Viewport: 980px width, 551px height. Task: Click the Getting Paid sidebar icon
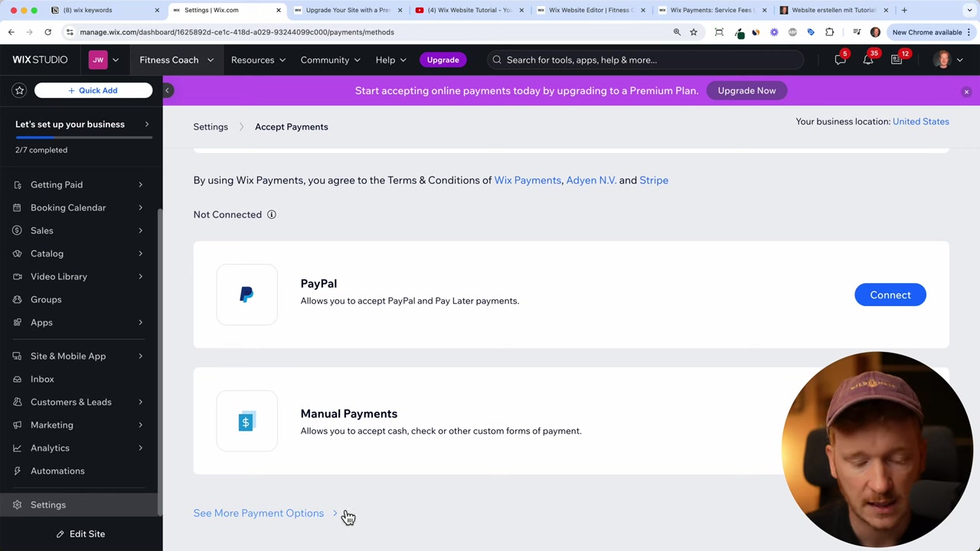coord(18,184)
